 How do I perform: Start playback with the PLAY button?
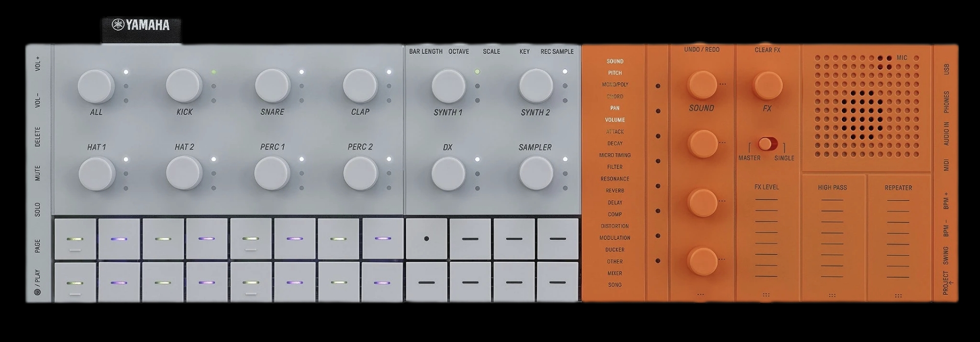tap(38, 283)
